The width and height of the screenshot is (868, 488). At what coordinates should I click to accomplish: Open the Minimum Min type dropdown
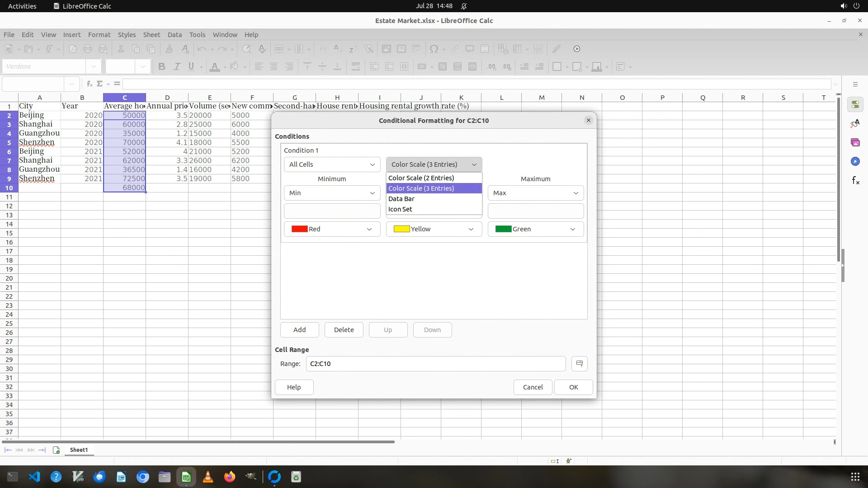click(x=331, y=193)
